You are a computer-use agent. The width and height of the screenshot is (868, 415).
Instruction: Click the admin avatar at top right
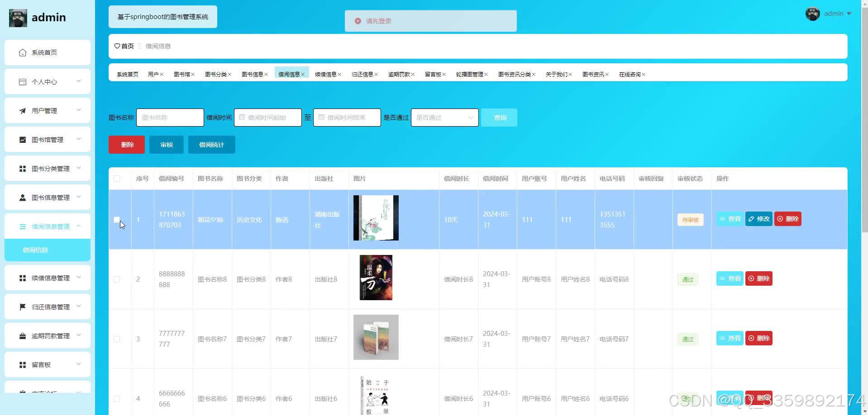813,14
